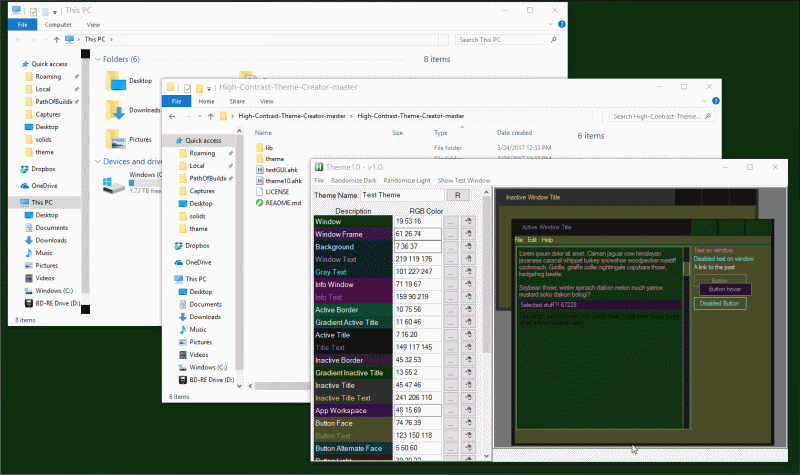Click the eyedropper button for Active Border
The width and height of the screenshot is (800, 475).
pyautogui.click(x=468, y=310)
